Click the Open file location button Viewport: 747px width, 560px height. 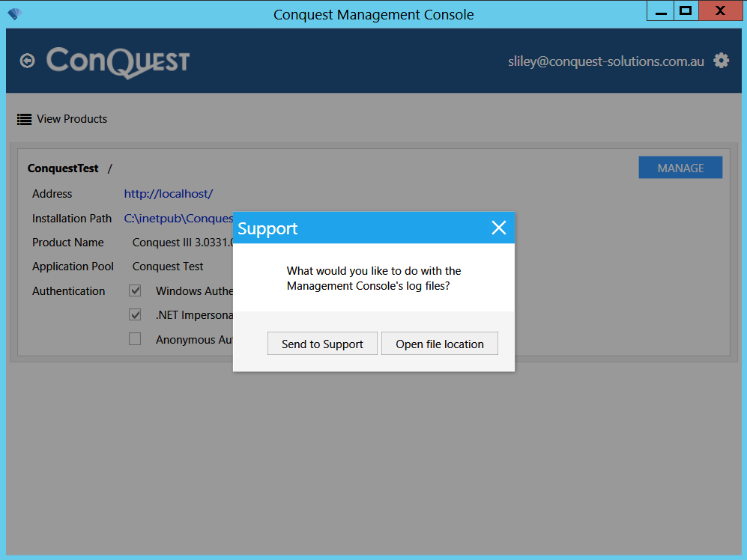(440, 344)
